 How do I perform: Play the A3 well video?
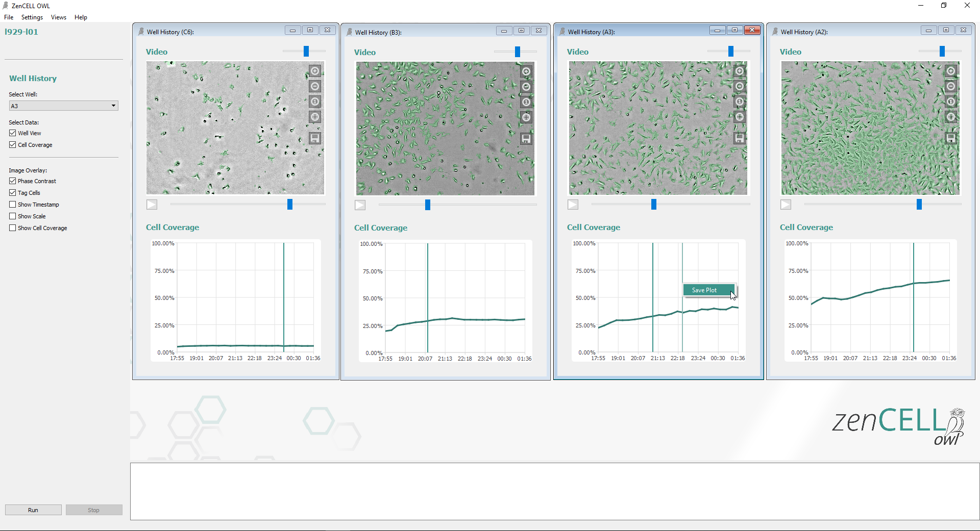pyautogui.click(x=573, y=205)
